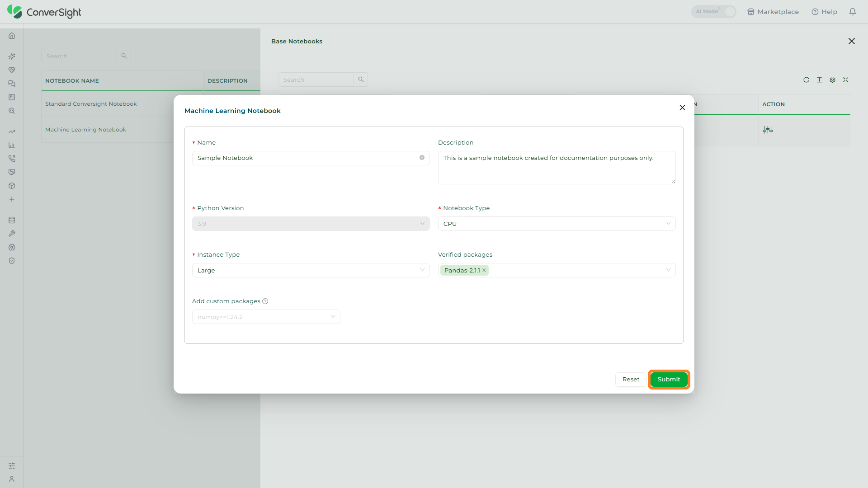Go to Home in the sidebar

pyautogui.click(x=12, y=36)
